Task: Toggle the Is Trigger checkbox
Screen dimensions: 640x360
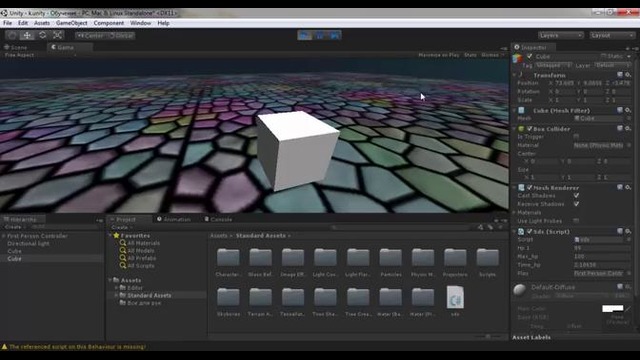Action: (576, 136)
